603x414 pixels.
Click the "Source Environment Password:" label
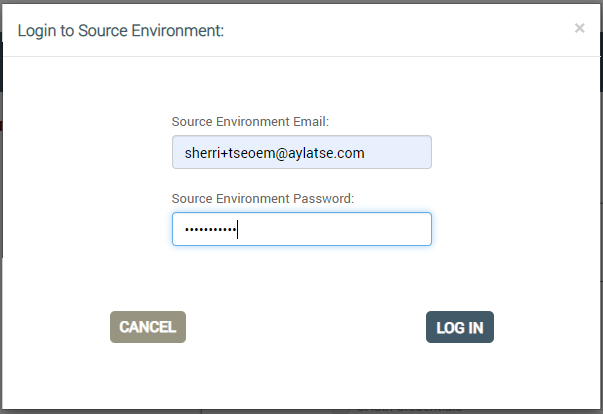point(263,199)
